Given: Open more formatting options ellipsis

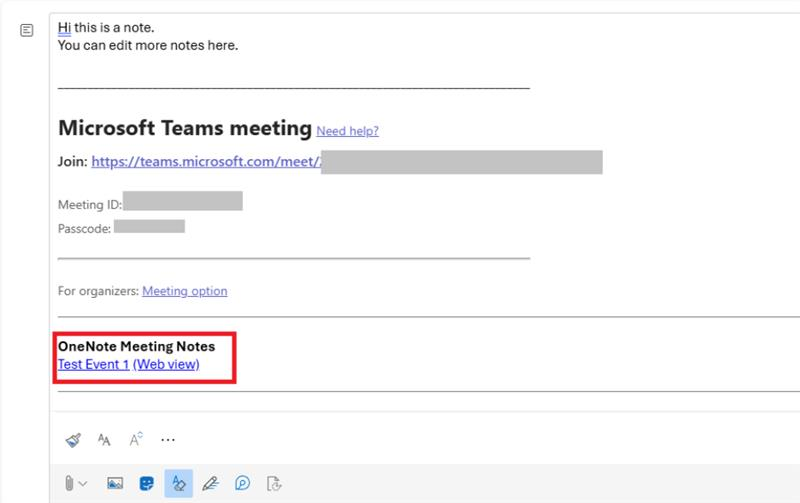Looking at the screenshot, I should click(x=168, y=440).
